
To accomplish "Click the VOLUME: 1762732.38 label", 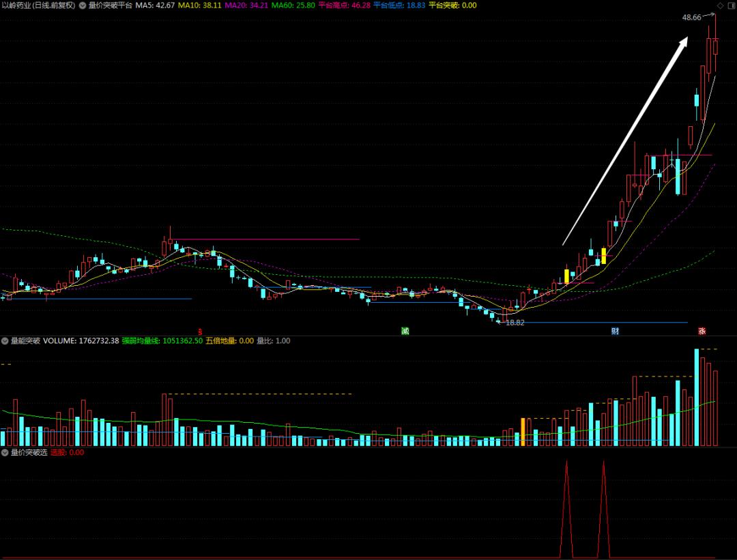I will coord(81,341).
